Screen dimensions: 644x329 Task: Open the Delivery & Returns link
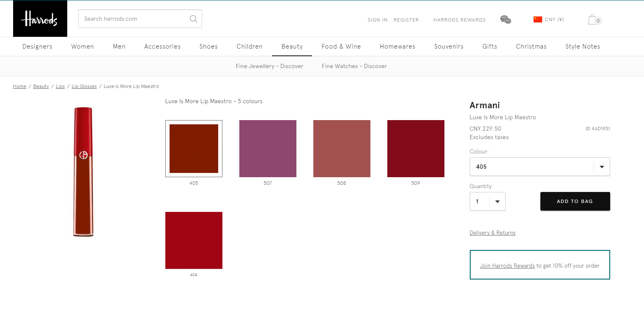coord(493,233)
